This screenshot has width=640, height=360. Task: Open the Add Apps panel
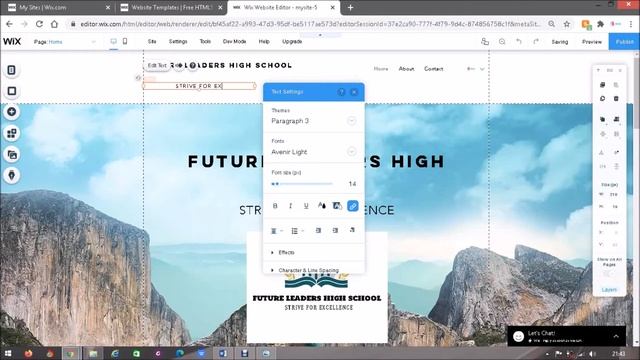(11, 133)
